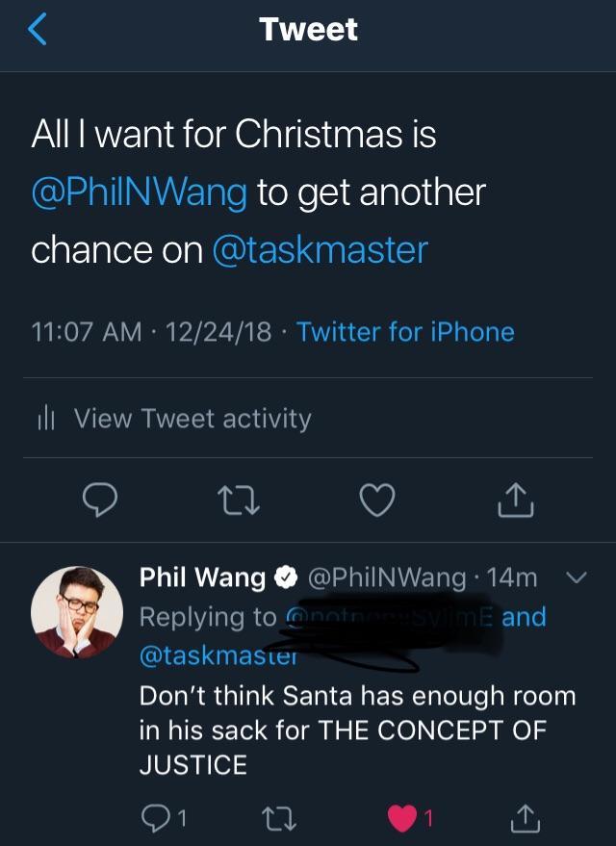
Task: Share Phil Wang's reply
Action: [x=526, y=817]
